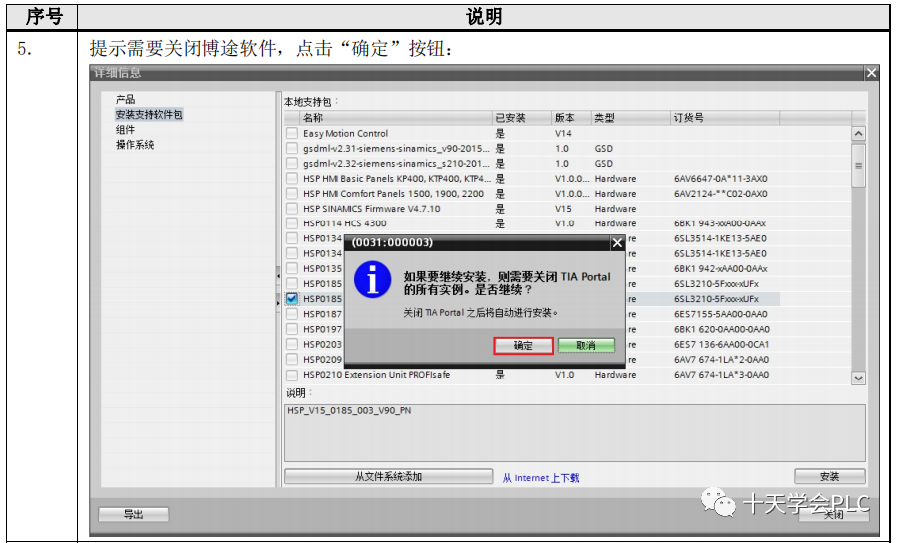Tick the HSP SINAMICS Firmware V4.7.10 checkbox
899x543 pixels.
click(292, 209)
